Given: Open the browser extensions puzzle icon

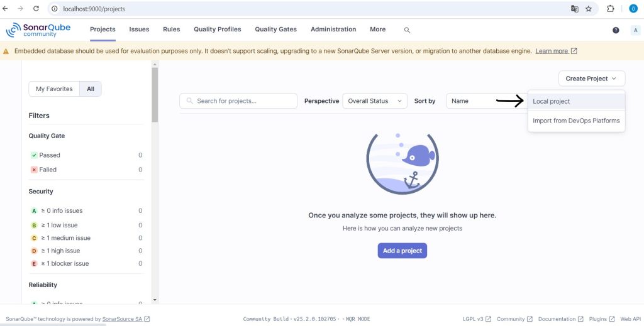Looking at the screenshot, I should click(610, 9).
